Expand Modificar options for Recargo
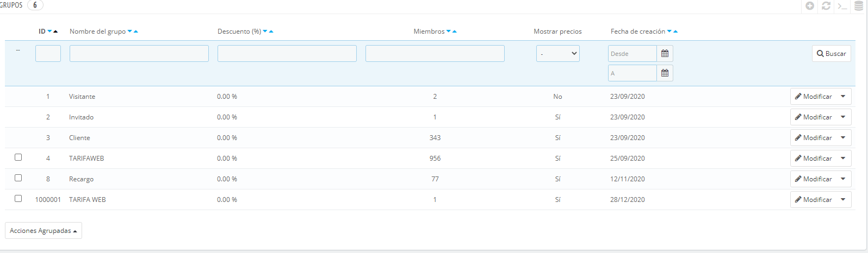The image size is (868, 253). pyautogui.click(x=843, y=179)
